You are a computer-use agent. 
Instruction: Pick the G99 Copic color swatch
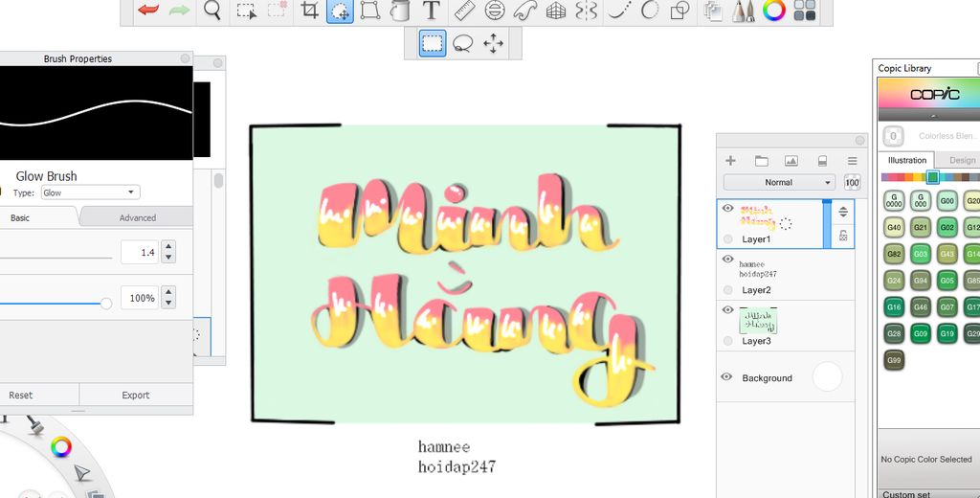coord(895,360)
